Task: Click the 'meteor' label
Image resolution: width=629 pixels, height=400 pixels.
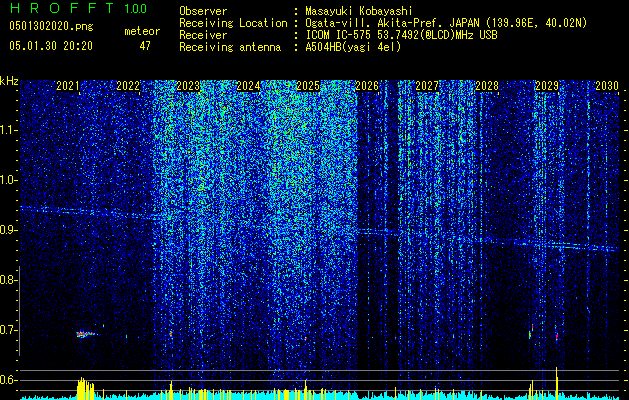Action: (x=142, y=31)
